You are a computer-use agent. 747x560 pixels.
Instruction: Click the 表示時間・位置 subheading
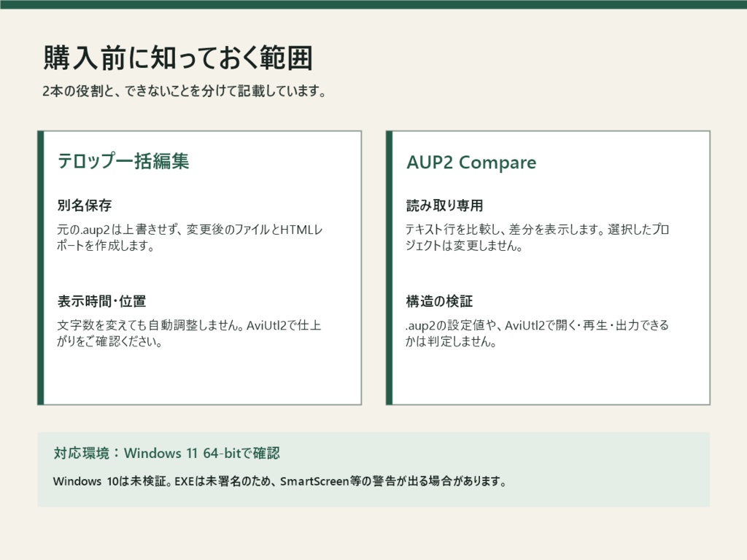101,301
